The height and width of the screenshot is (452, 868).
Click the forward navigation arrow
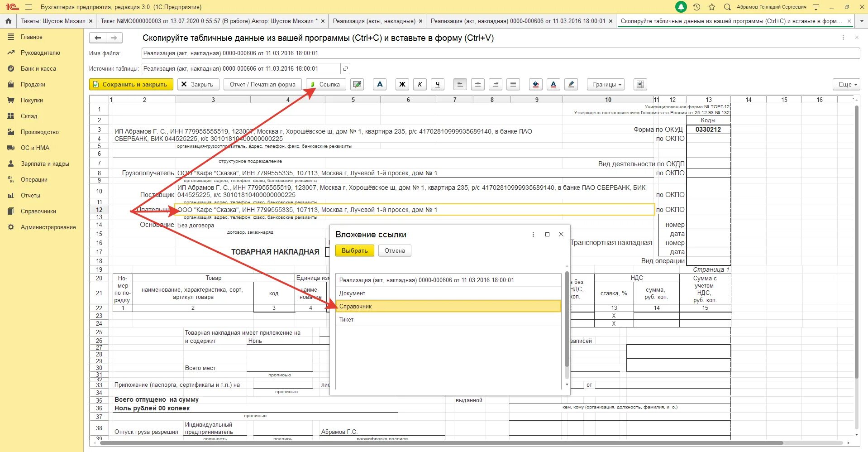click(x=114, y=38)
